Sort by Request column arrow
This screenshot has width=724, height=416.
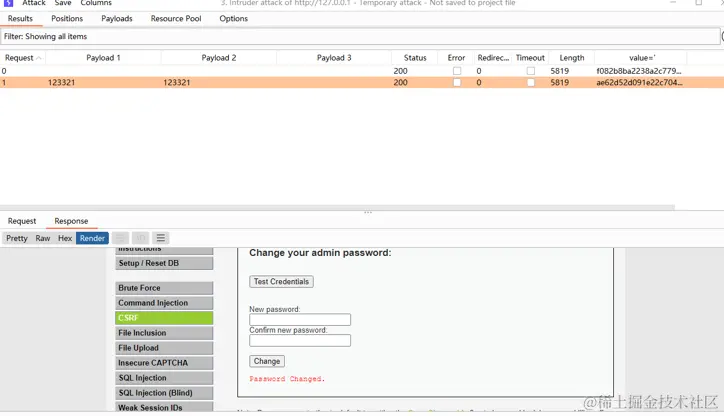click(x=39, y=58)
